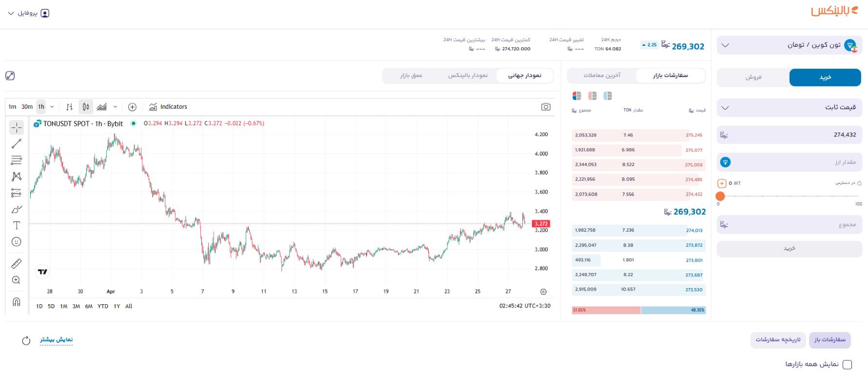Switch to the آخرین معاملات tab

[x=602, y=76]
